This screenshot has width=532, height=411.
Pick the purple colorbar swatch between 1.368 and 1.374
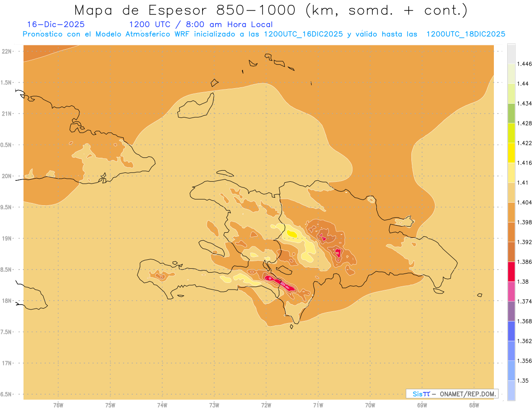pyautogui.click(x=511, y=311)
